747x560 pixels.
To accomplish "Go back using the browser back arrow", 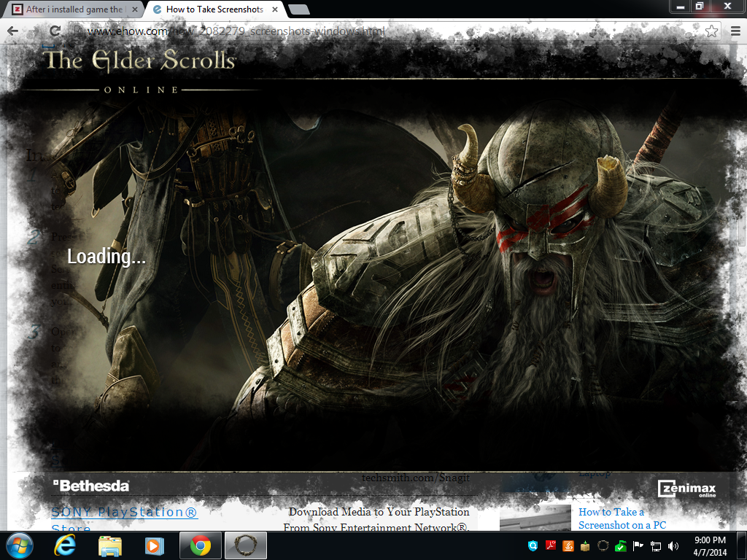I will point(13,31).
